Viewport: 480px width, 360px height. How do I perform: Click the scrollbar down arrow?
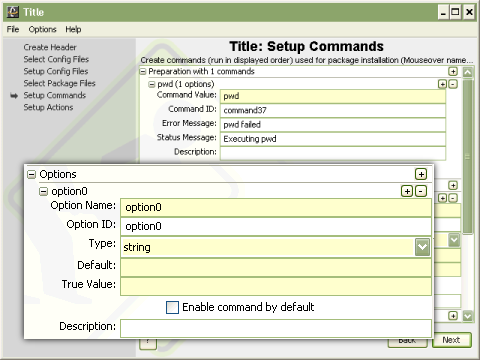click(x=468, y=316)
